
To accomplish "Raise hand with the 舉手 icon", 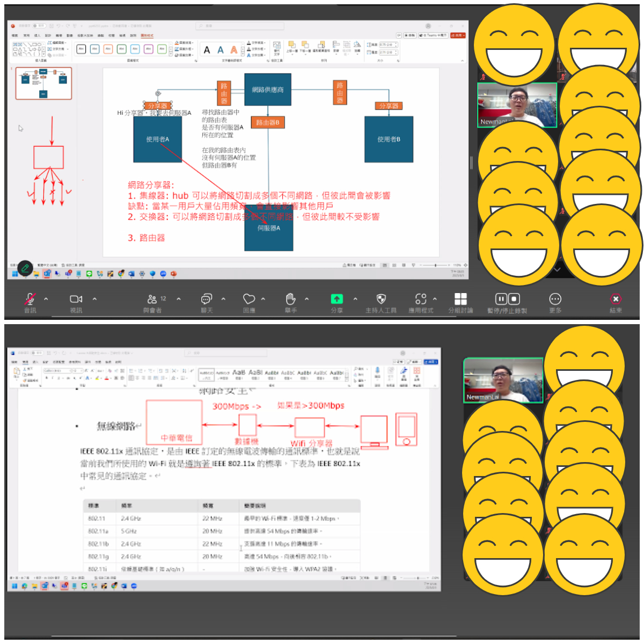I will point(290,299).
